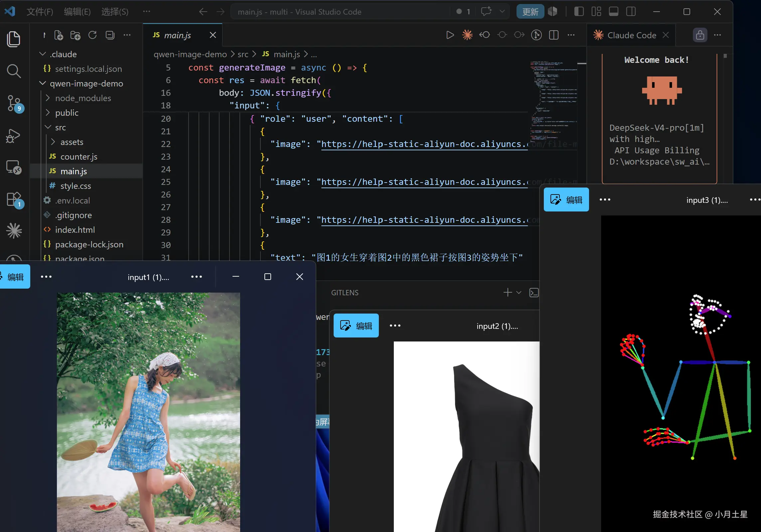Open the Claude Code activity bar icon

pyautogui.click(x=14, y=230)
